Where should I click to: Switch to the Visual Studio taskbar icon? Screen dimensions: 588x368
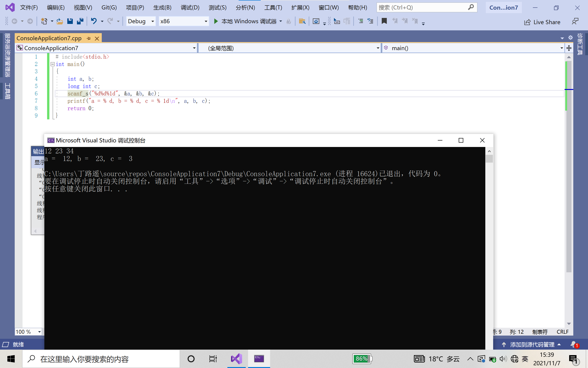[x=236, y=359]
